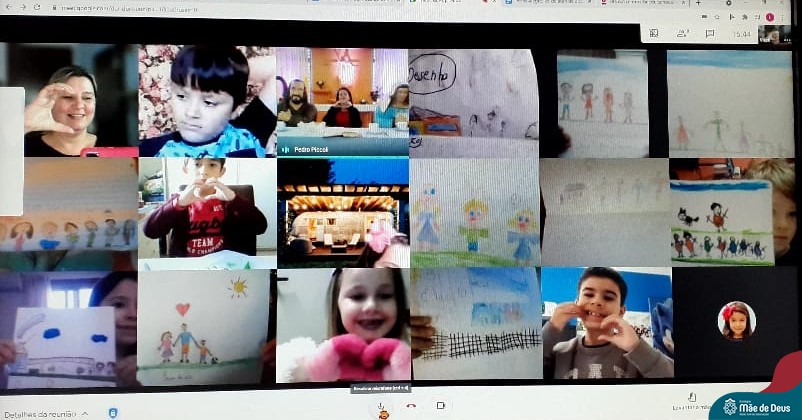This screenshot has width=802, height=420.
Task: Expand the 'Detalhes da reunião' panel
Action: pyautogui.click(x=84, y=413)
